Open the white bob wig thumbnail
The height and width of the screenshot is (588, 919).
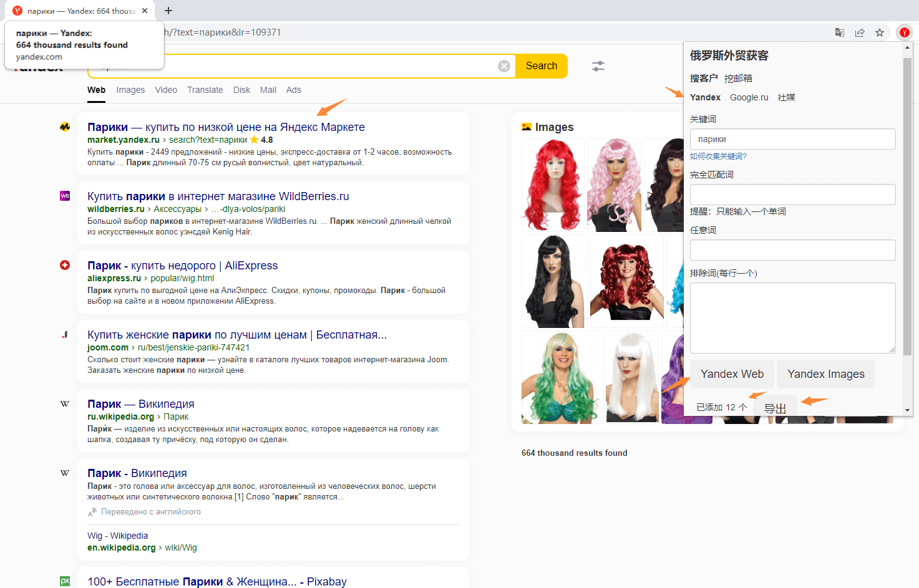(632, 377)
